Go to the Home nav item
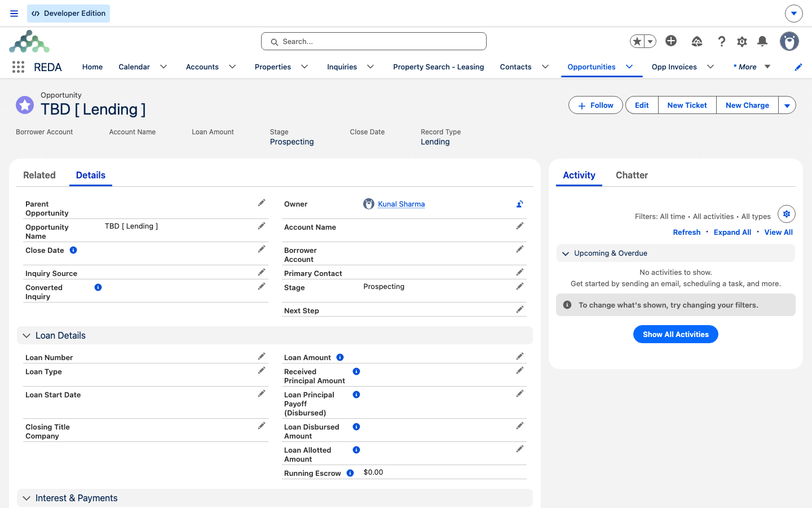 [92, 67]
